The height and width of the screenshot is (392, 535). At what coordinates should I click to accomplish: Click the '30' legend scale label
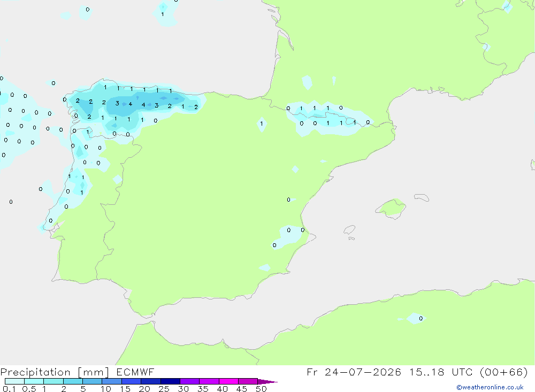click(x=183, y=389)
